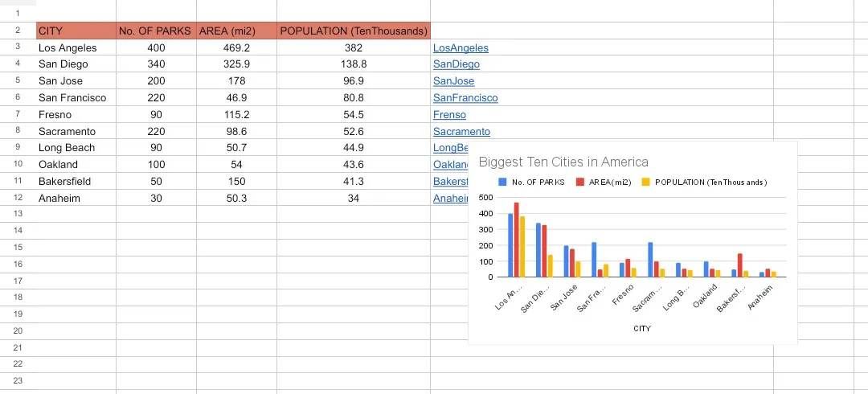Click the SanJose hyperlink
The image size is (868, 394).
(x=453, y=81)
